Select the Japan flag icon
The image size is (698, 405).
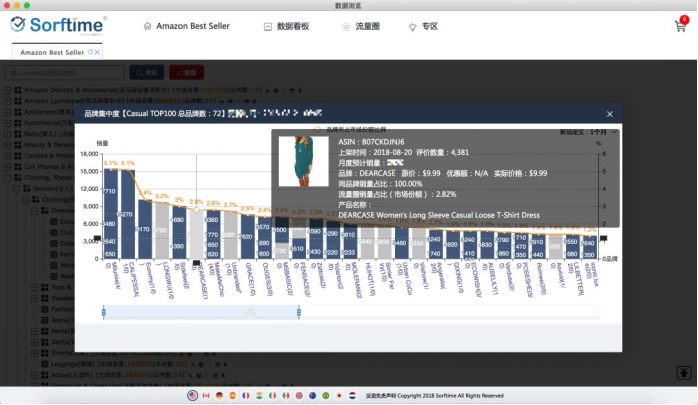click(x=339, y=395)
